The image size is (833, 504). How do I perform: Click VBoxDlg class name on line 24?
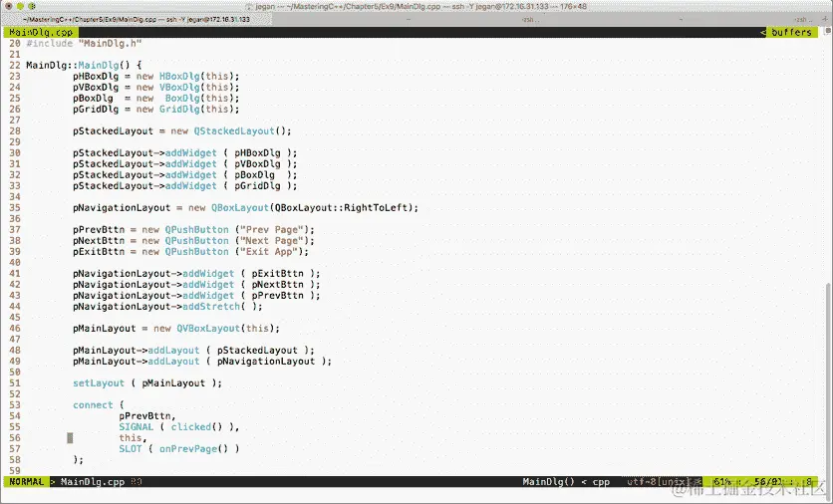[179, 87]
